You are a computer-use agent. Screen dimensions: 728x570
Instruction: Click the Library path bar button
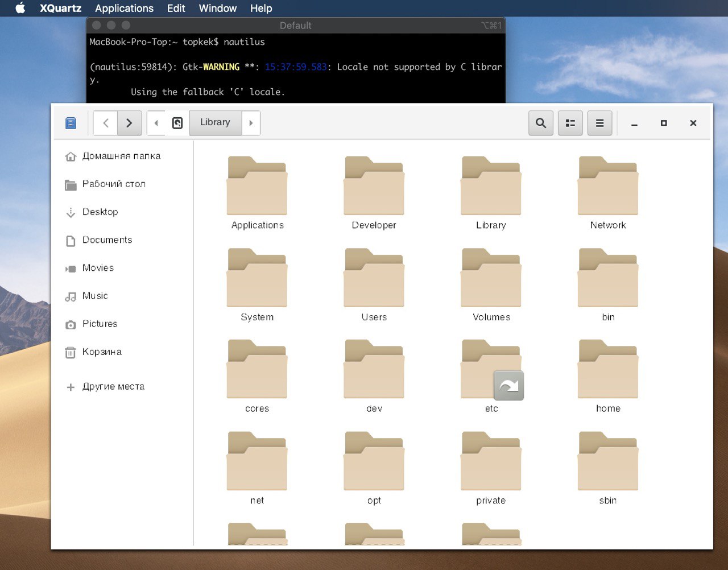point(215,122)
